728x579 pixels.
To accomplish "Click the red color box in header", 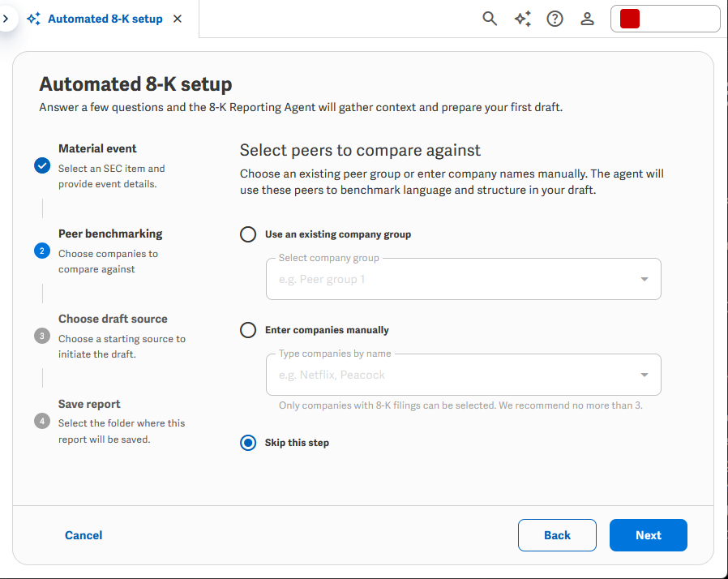I will [x=630, y=19].
